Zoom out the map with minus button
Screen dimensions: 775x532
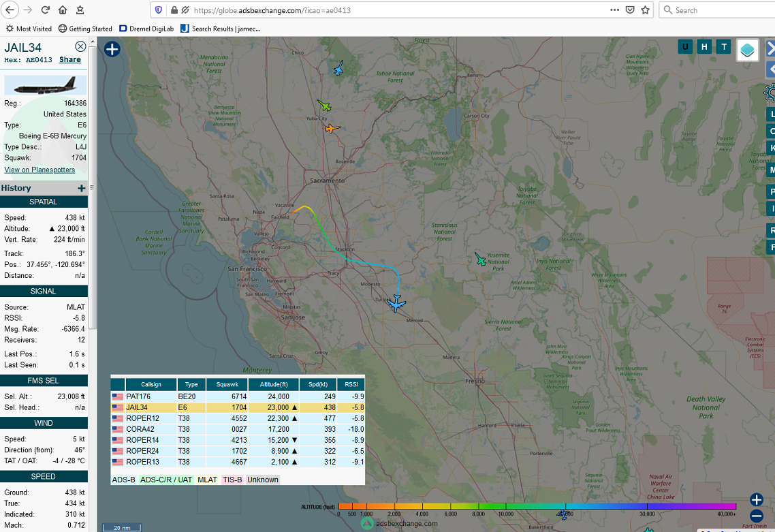click(x=756, y=516)
